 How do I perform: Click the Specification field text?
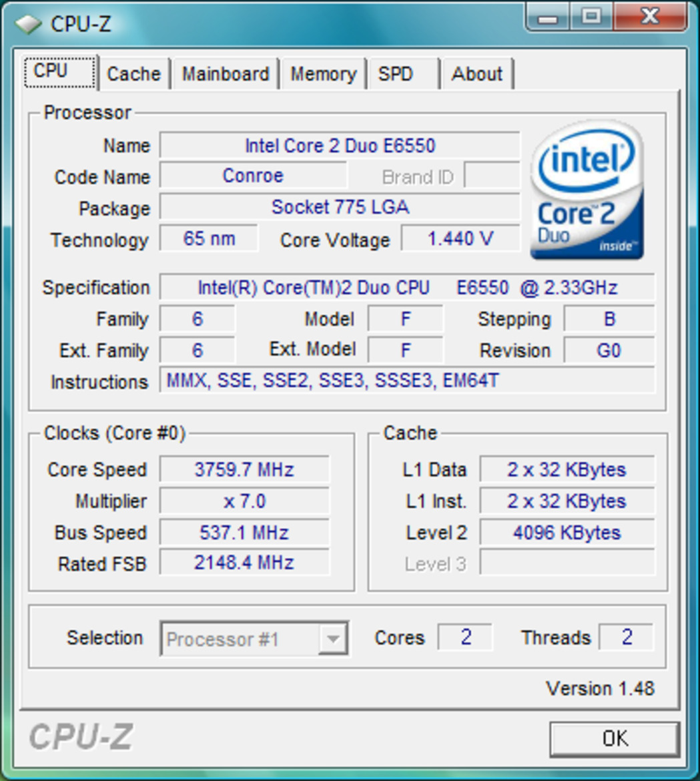407,288
